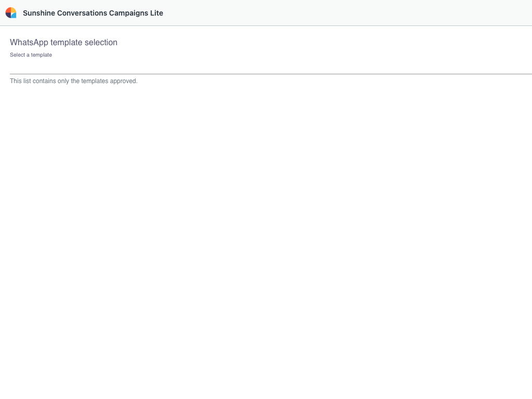Click the word "Sunshine" in the app title

point(39,13)
